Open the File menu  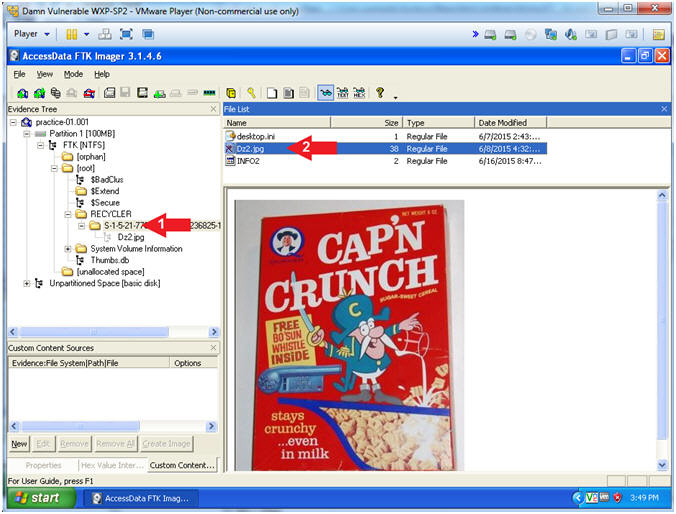[19, 74]
